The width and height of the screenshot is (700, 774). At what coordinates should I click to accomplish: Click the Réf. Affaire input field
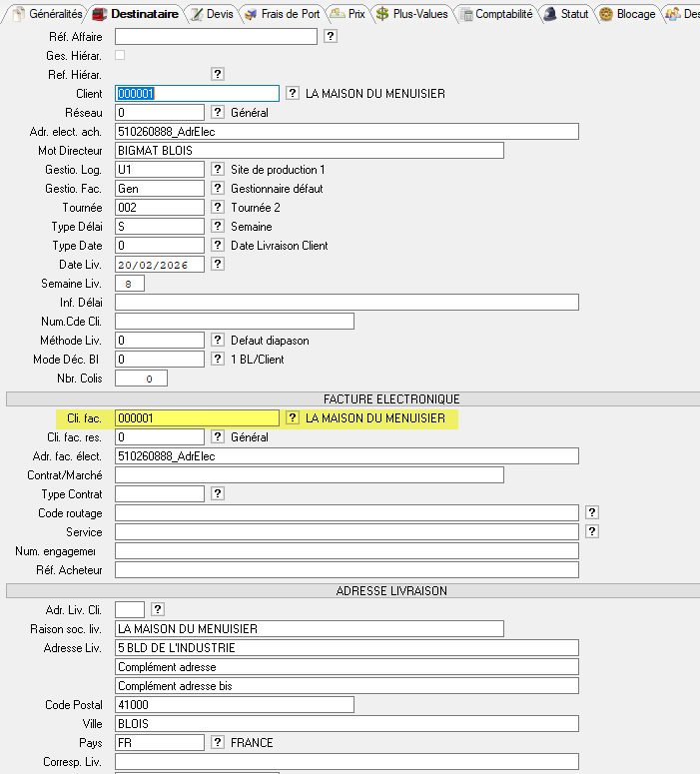(x=217, y=37)
